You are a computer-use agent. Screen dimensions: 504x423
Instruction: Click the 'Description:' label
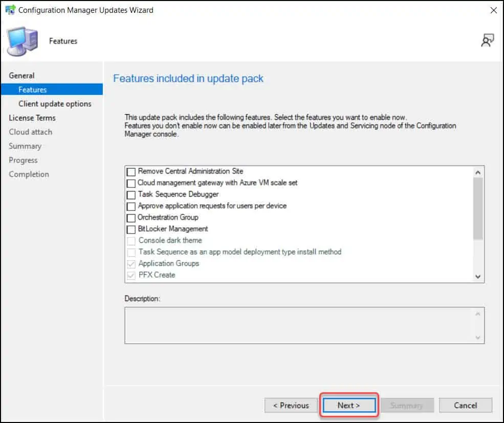point(142,299)
